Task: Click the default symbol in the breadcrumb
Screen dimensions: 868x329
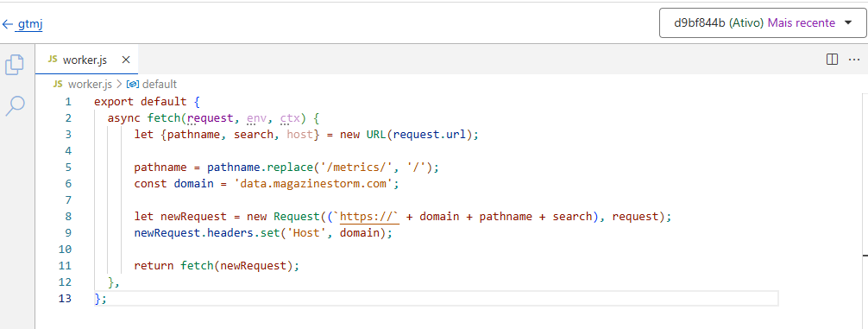Action: pyautogui.click(x=160, y=84)
